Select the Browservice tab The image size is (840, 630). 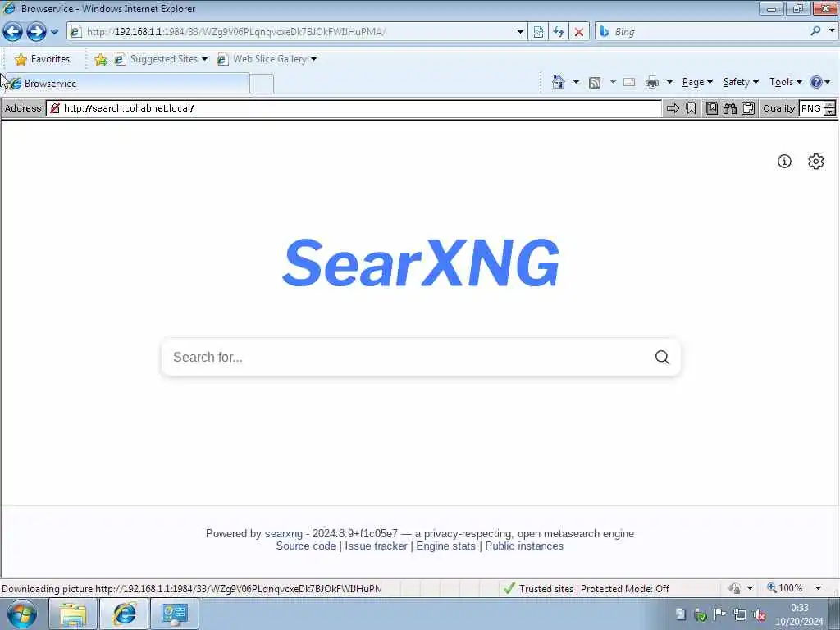coord(127,84)
